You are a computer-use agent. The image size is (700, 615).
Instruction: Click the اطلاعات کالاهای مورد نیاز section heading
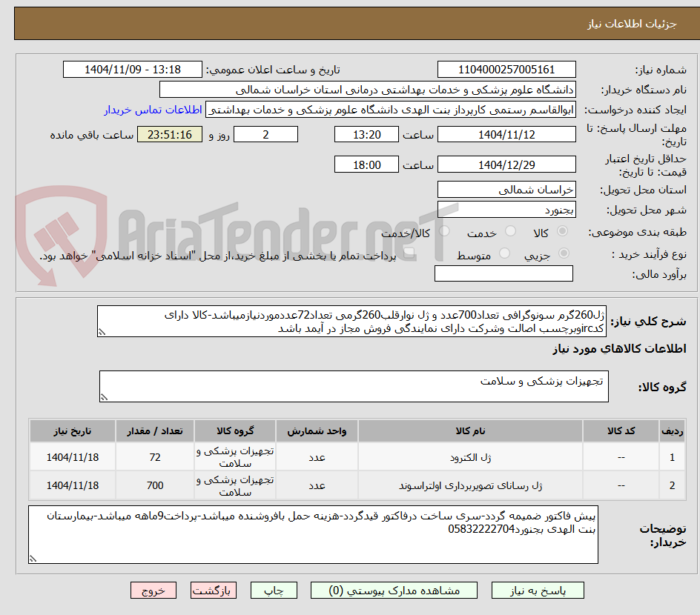pyautogui.click(x=620, y=349)
